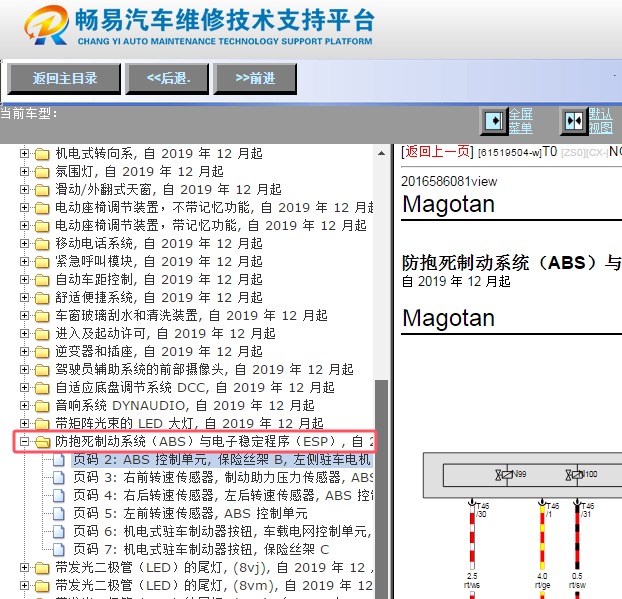
Task: Click the document icon for 页码 7
Action: pos(59,550)
